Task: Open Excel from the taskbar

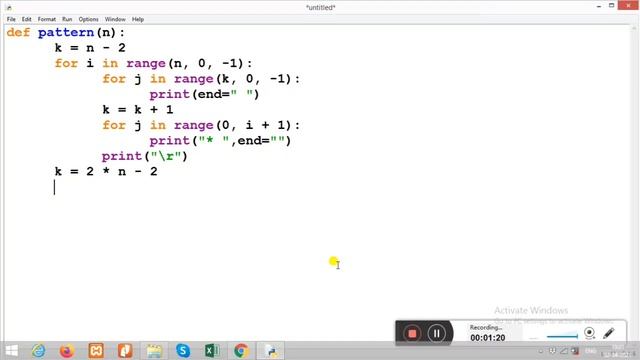Action: [212, 351]
